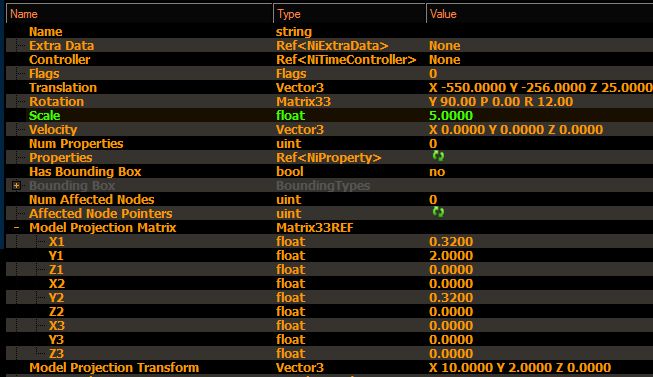Select the Velocity row
Screen dimensions: 653x377
pyautogui.click(x=329, y=130)
